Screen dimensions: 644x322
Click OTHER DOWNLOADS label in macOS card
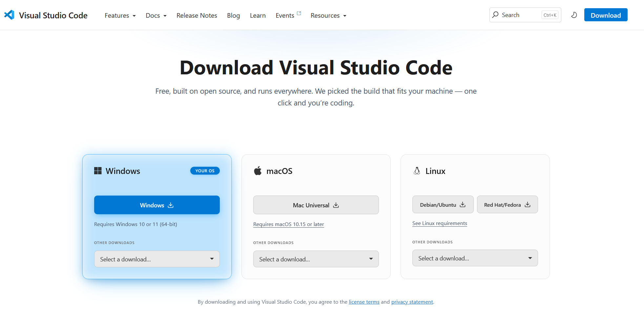pos(273,243)
